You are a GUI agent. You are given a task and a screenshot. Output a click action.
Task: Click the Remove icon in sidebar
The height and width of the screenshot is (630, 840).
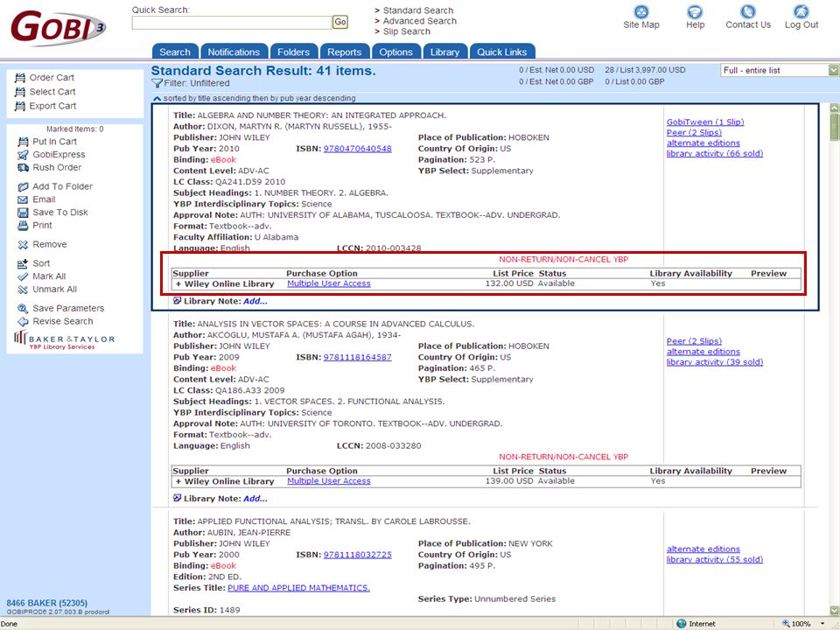coord(23,245)
